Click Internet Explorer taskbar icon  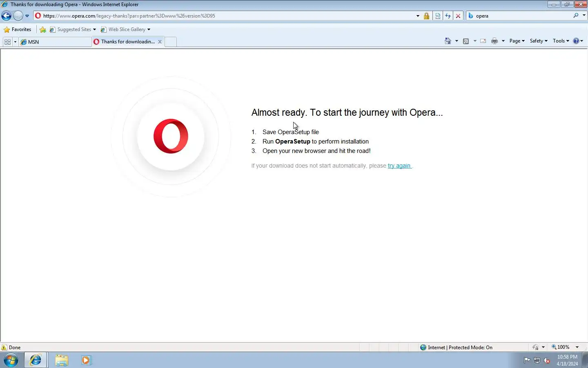tap(36, 360)
